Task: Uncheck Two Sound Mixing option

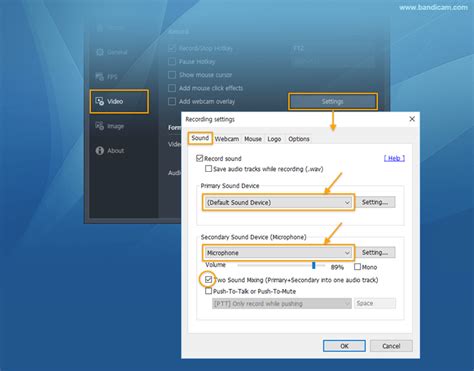Action: [208, 280]
